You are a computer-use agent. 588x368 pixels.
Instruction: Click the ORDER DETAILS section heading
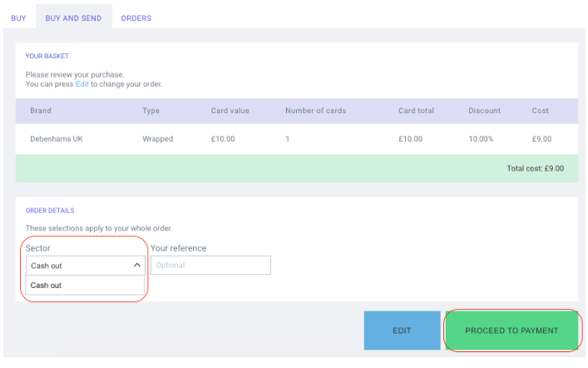(x=50, y=211)
